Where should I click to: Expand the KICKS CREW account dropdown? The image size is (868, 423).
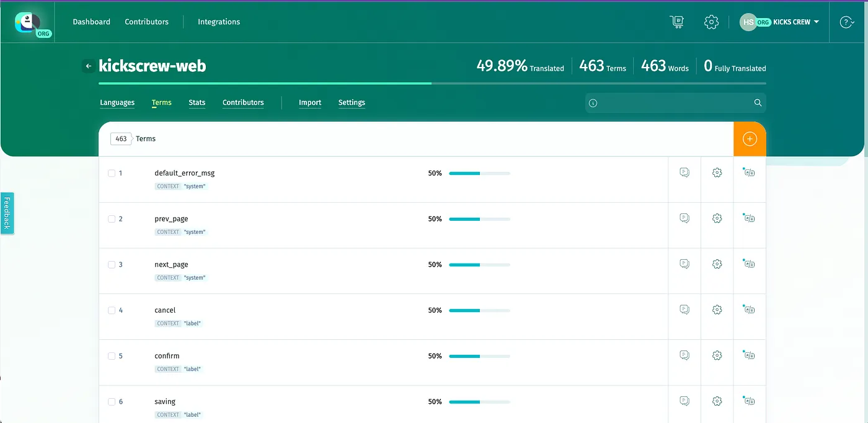796,22
